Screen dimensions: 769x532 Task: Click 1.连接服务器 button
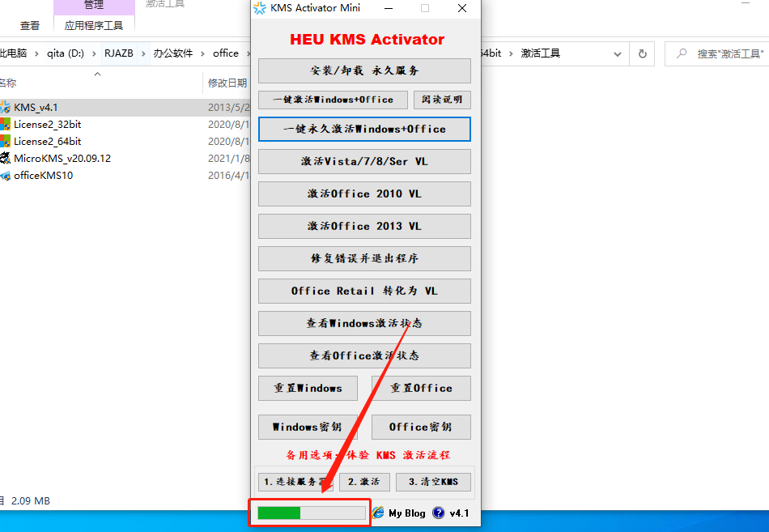point(295,482)
